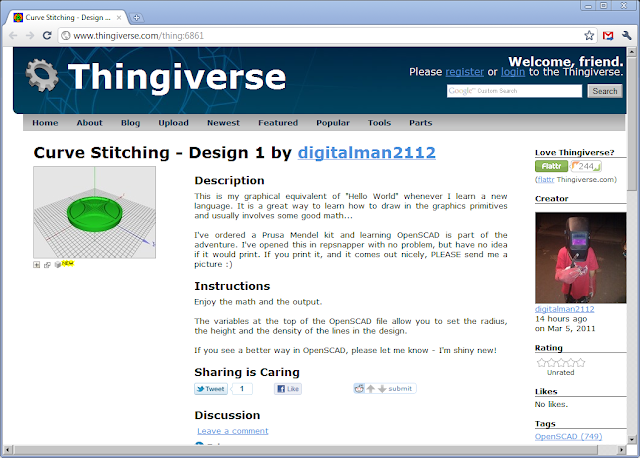This screenshot has height=458, width=640.
Task: Open the Parts menu item
Action: click(420, 123)
